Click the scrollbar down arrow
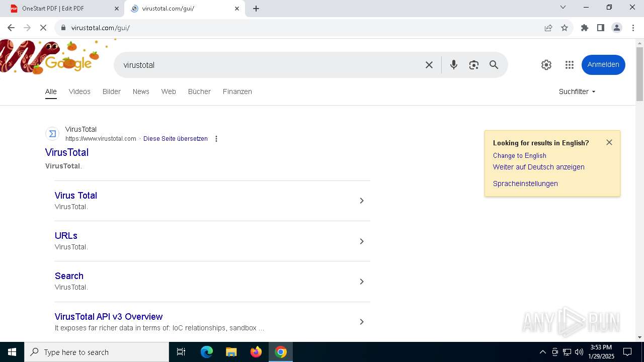 click(x=639, y=337)
